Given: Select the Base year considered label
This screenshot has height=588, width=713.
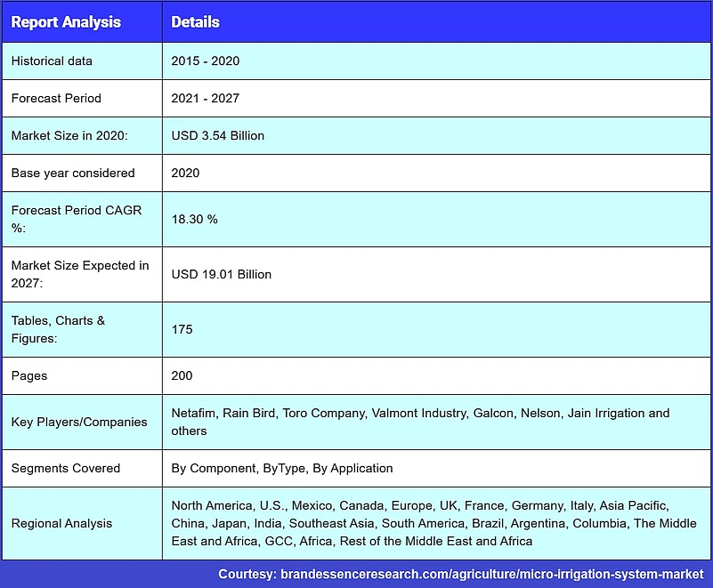Looking at the screenshot, I should (73, 173).
